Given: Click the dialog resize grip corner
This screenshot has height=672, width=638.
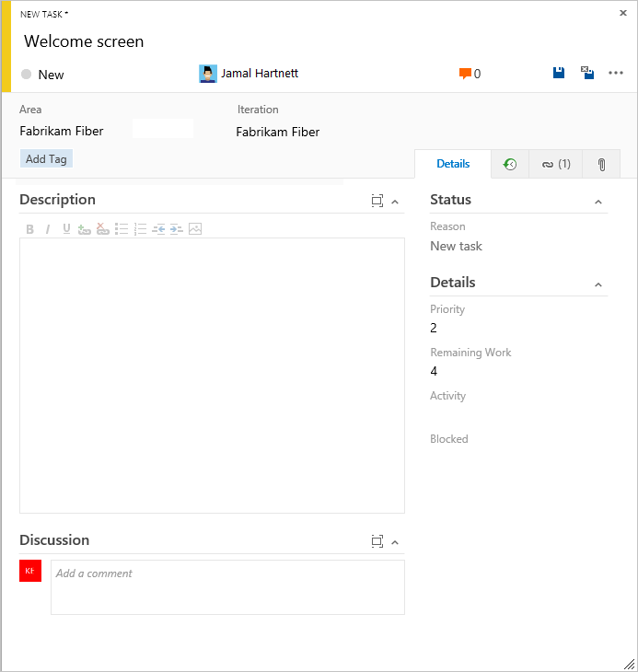Looking at the screenshot, I should click(629, 664).
